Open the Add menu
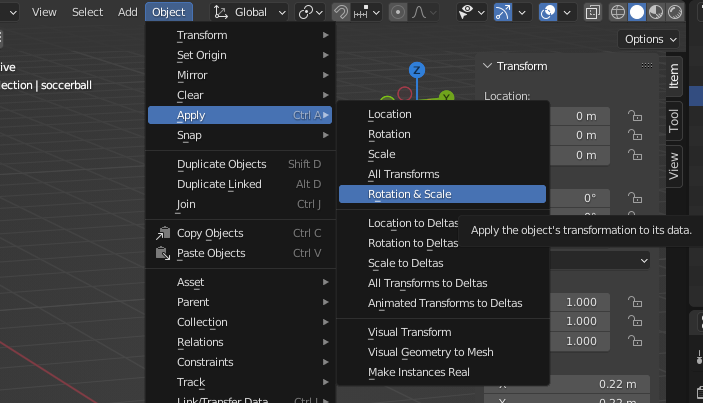 click(x=127, y=12)
